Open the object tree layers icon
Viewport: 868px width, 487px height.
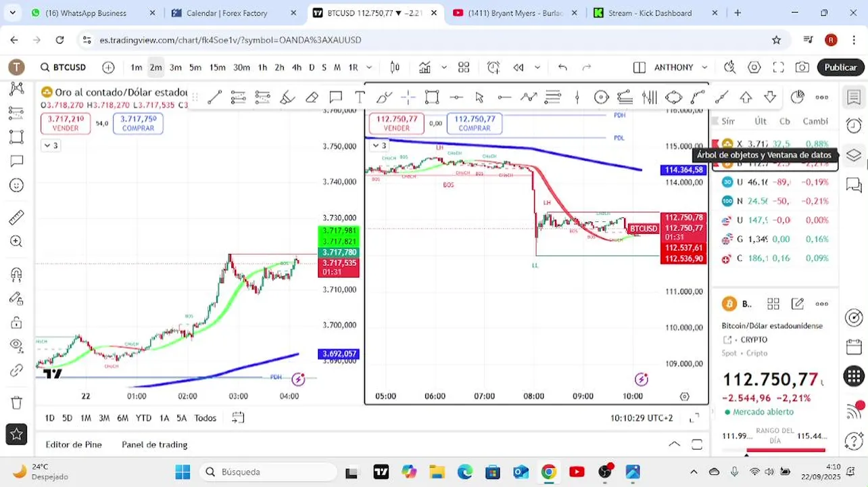[x=854, y=155]
